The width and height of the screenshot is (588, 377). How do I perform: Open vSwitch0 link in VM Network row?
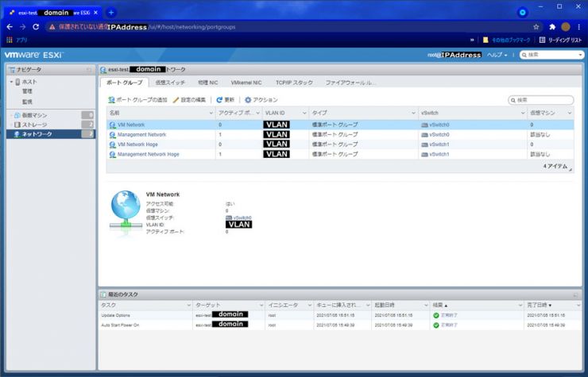(439, 125)
